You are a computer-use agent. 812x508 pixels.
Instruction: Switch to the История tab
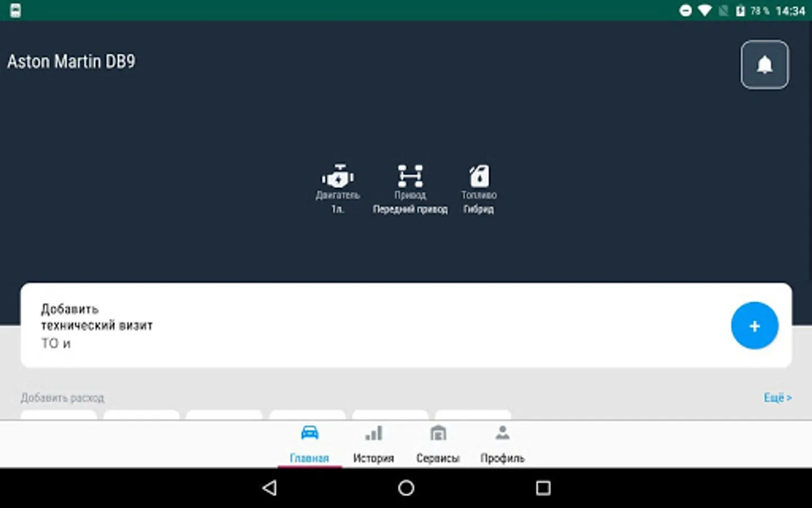(x=373, y=444)
